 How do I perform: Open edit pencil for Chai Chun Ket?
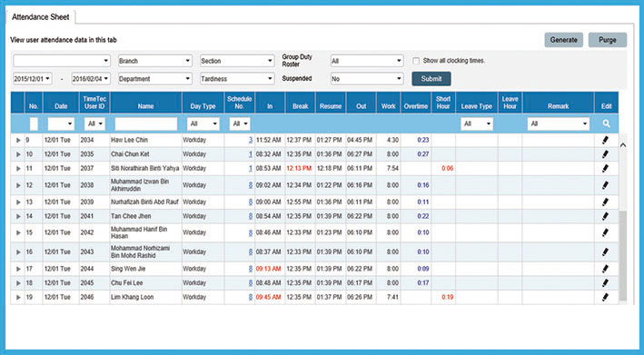pos(605,154)
